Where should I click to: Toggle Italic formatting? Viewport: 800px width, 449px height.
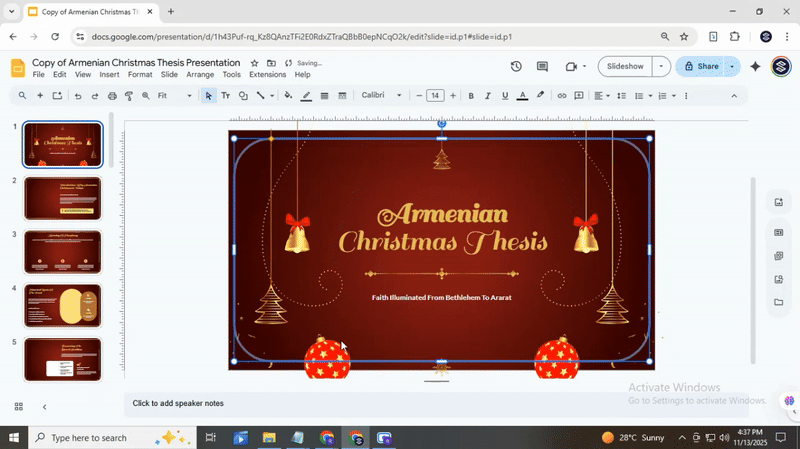click(x=488, y=96)
